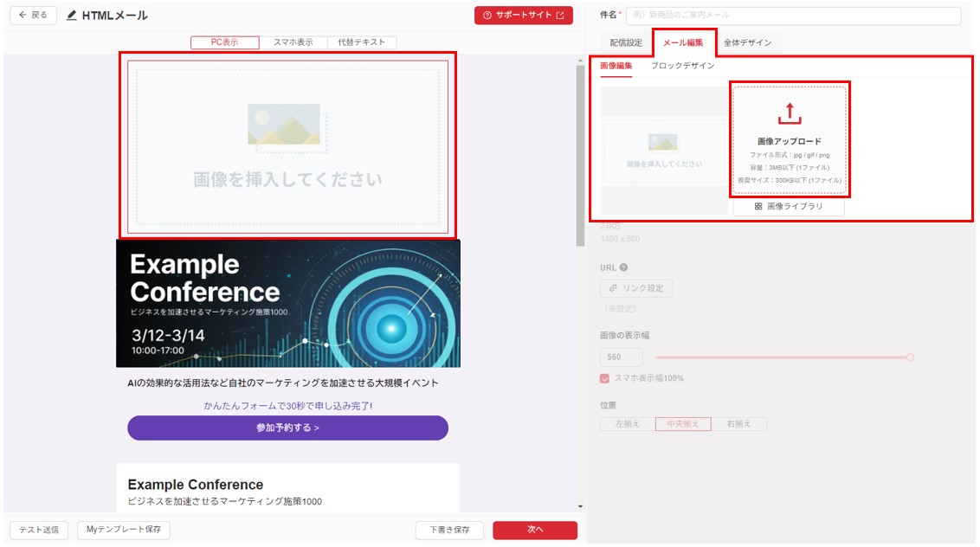Viewport: 980px width, 547px height.
Task: Click Myテンプレート保存 button
Action: (x=124, y=530)
